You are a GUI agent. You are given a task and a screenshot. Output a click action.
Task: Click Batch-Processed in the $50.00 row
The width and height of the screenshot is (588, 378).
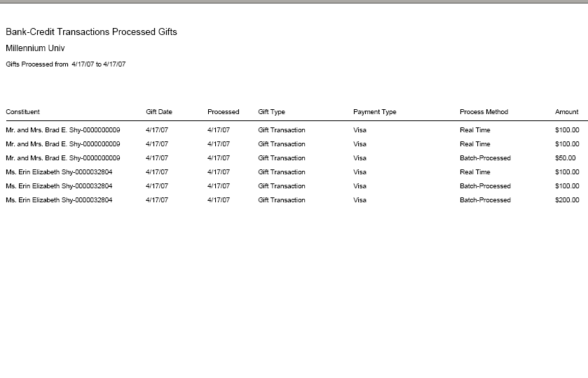click(485, 158)
